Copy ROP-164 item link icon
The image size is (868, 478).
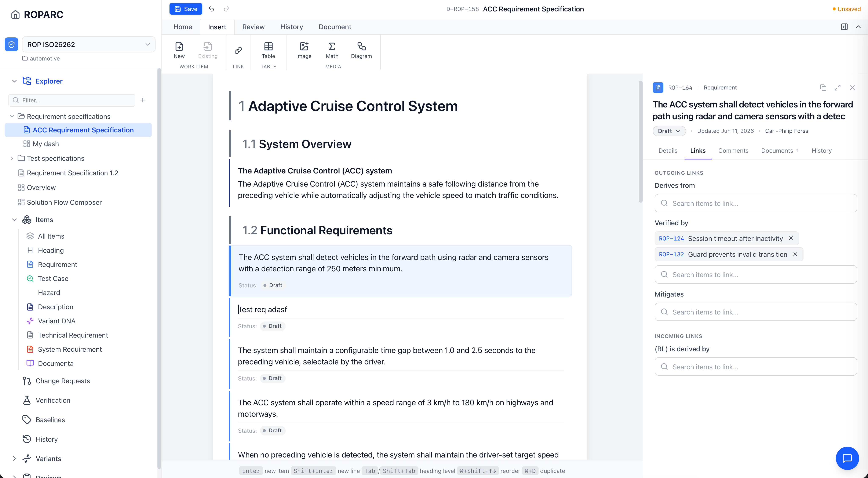tap(823, 88)
